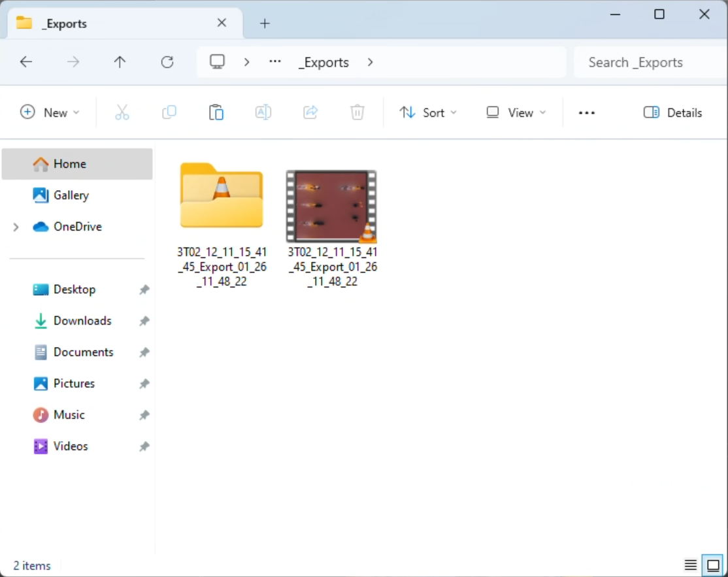Expand chevron after _Exports breadcrumb
The width and height of the screenshot is (728, 577).
click(x=370, y=62)
